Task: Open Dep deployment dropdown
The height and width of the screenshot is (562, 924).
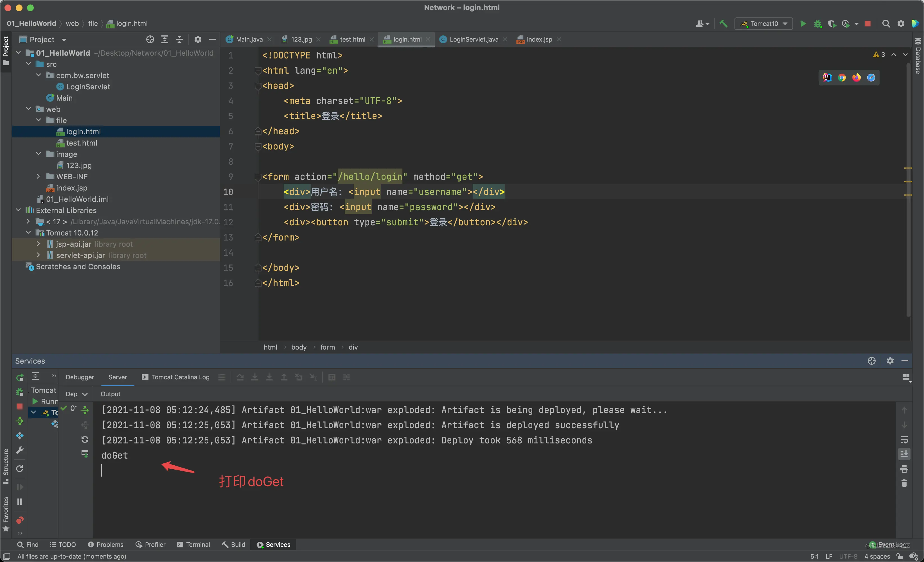Action: 76,394
